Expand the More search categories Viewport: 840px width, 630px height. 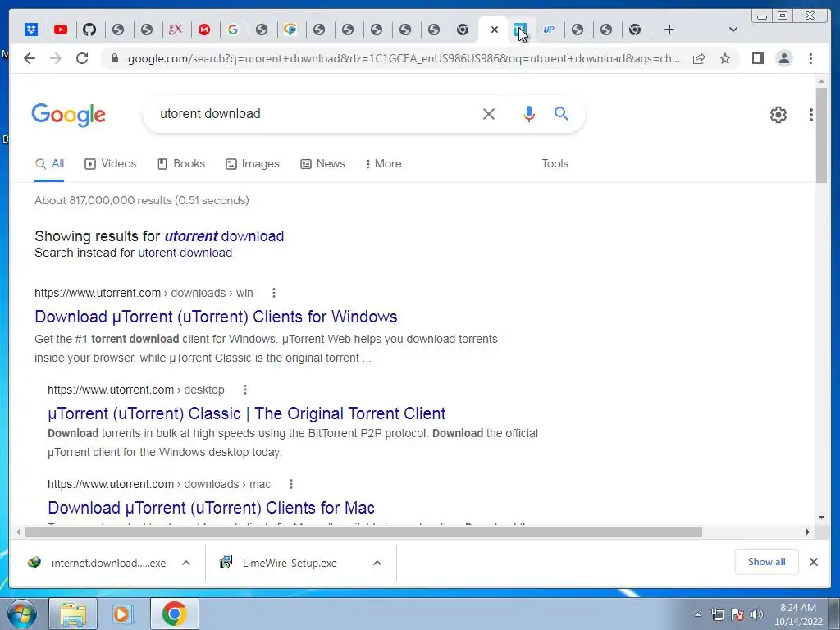pyautogui.click(x=384, y=164)
